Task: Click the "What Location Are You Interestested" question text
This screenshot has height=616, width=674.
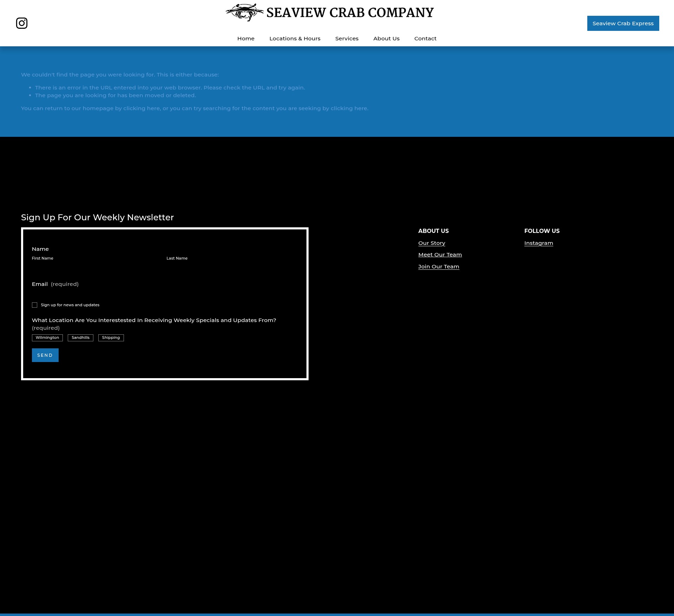Action: click(154, 320)
